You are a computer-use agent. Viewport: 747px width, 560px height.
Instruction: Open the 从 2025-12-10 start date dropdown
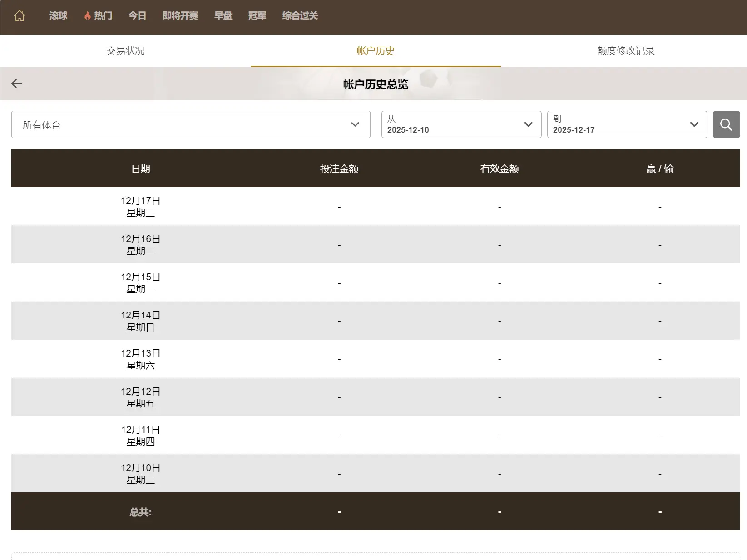pyautogui.click(x=461, y=124)
